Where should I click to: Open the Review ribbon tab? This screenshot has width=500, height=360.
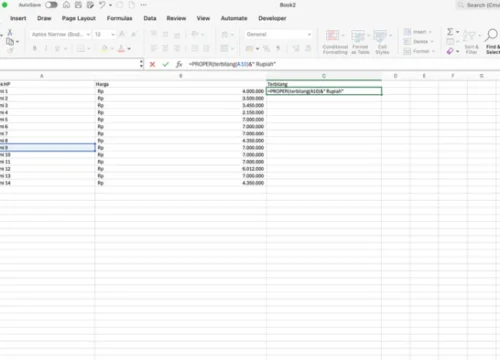(x=176, y=18)
